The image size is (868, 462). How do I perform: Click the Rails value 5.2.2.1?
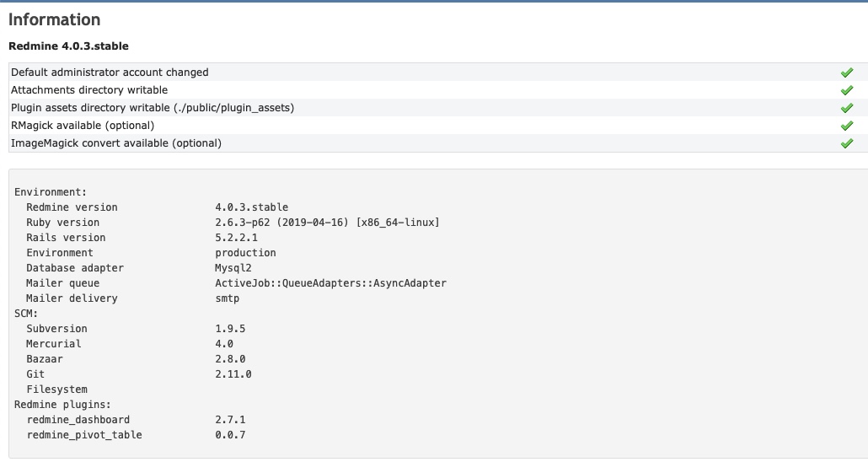236,238
